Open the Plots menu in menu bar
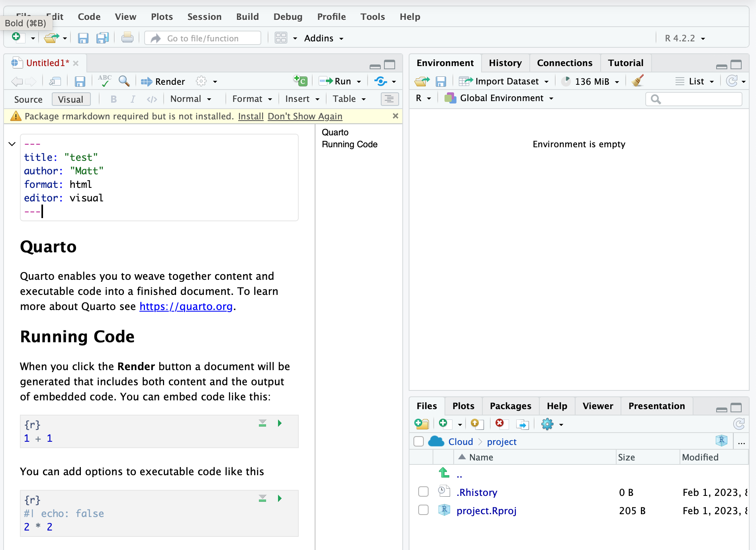The image size is (756, 550). (x=162, y=17)
